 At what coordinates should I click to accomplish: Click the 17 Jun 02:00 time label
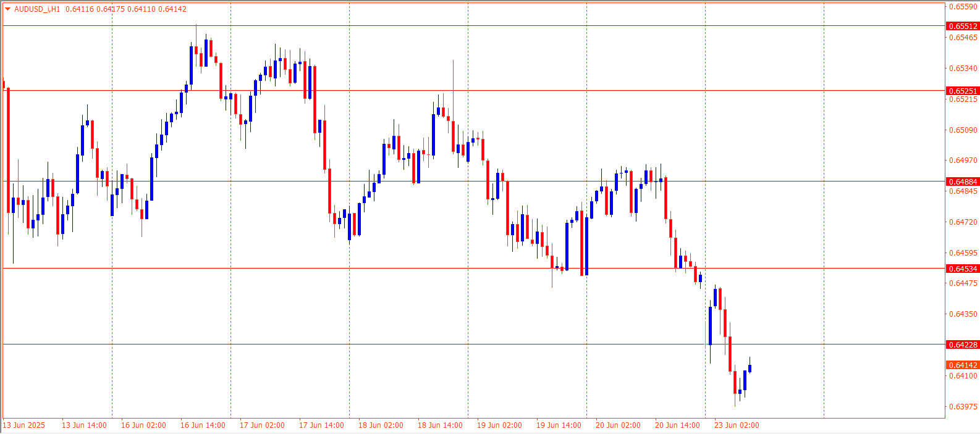pos(262,425)
